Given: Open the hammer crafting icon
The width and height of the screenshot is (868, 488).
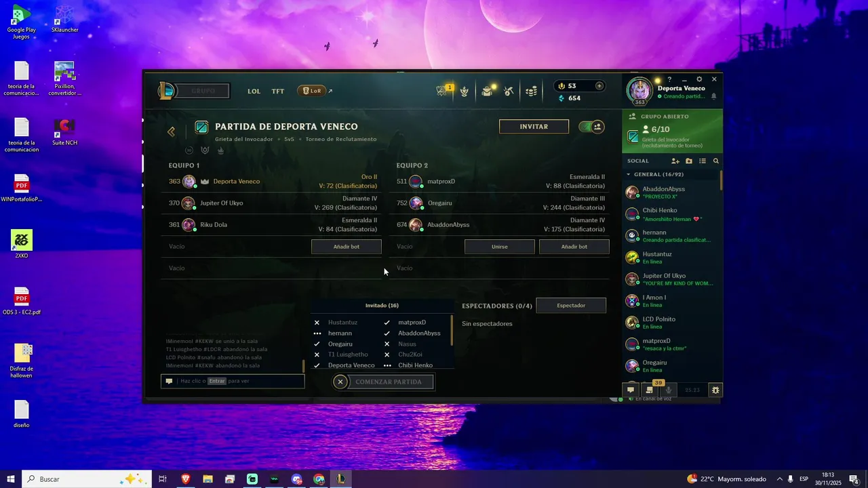Looking at the screenshot, I should [x=509, y=91].
